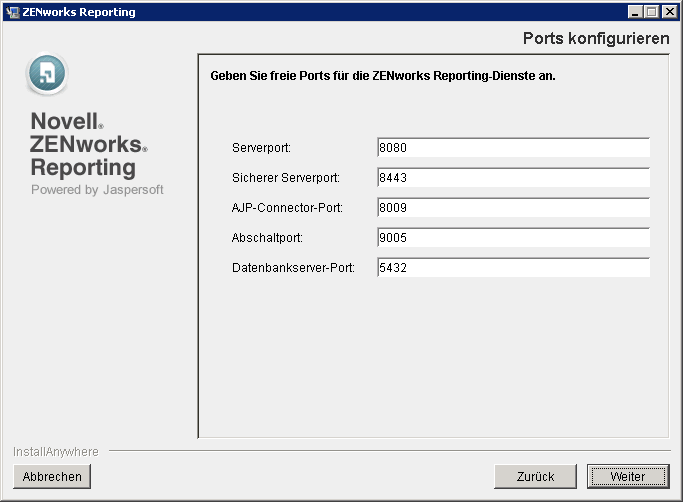Close the ZENworks Reporting installer window
The height and width of the screenshot is (502, 683).
click(669, 12)
